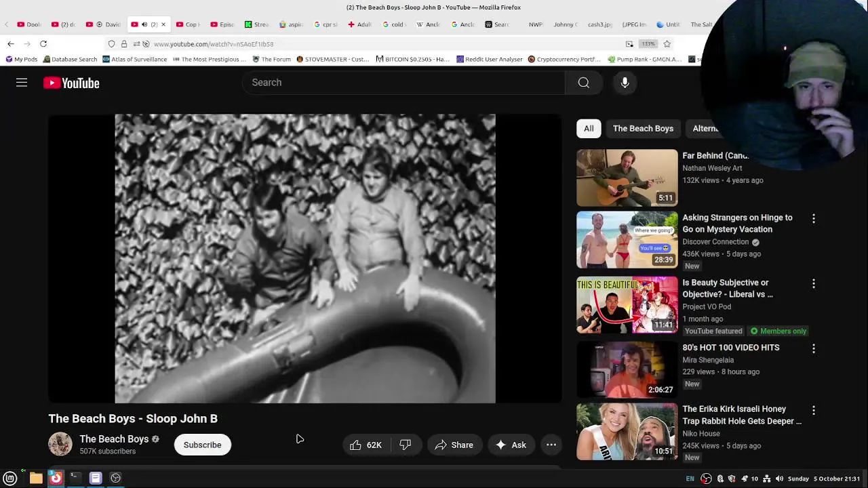Image resolution: width=868 pixels, height=488 pixels.
Task: Open the Nathan Wesley Art channel link
Action: point(712,168)
